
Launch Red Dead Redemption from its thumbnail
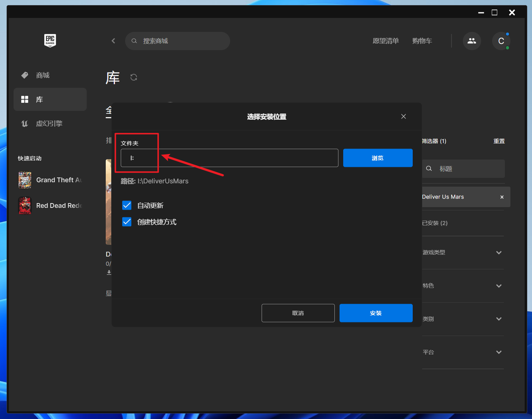pyautogui.click(x=25, y=206)
